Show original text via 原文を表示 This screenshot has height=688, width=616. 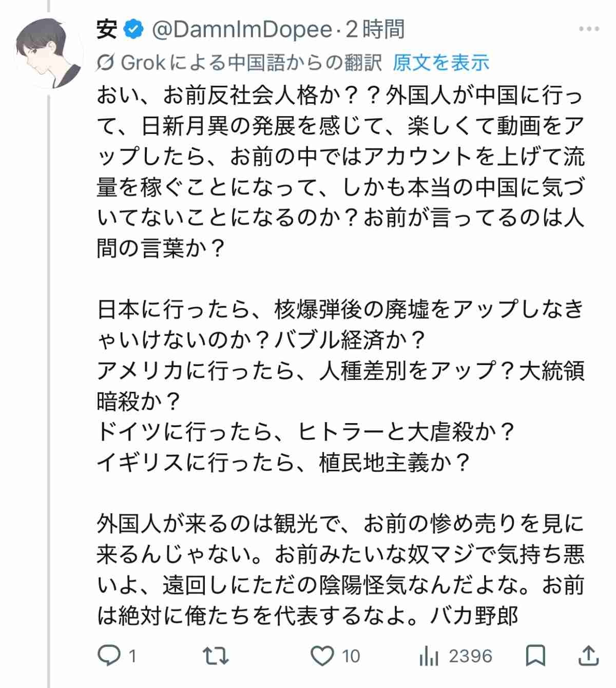441,63
